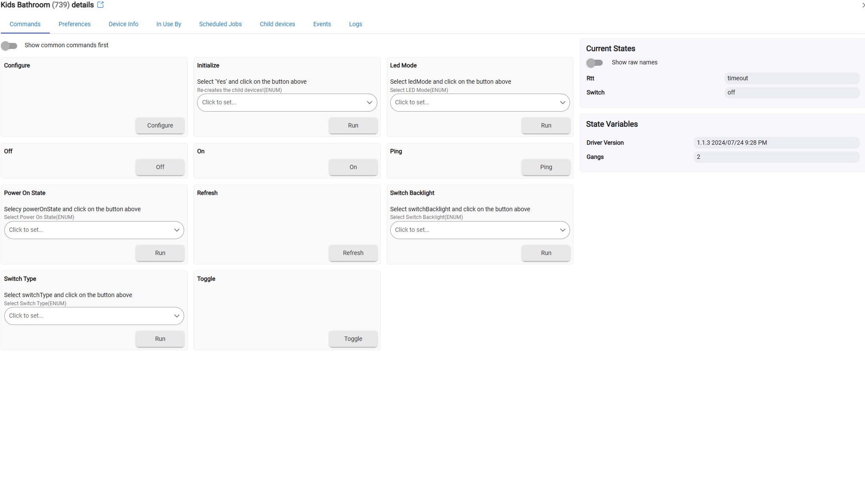
Task: Click the Ping button
Action: 546,167
